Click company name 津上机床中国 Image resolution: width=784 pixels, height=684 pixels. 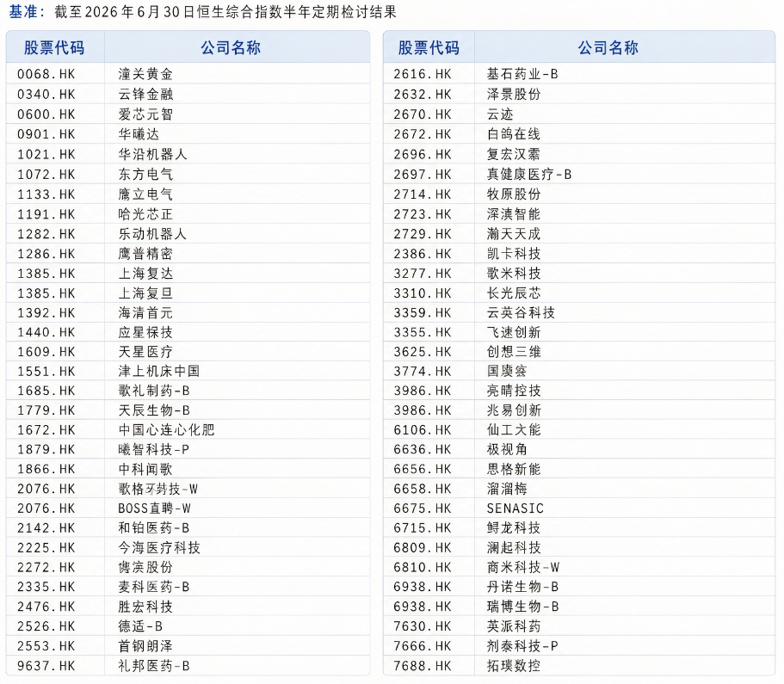pyautogui.click(x=159, y=372)
